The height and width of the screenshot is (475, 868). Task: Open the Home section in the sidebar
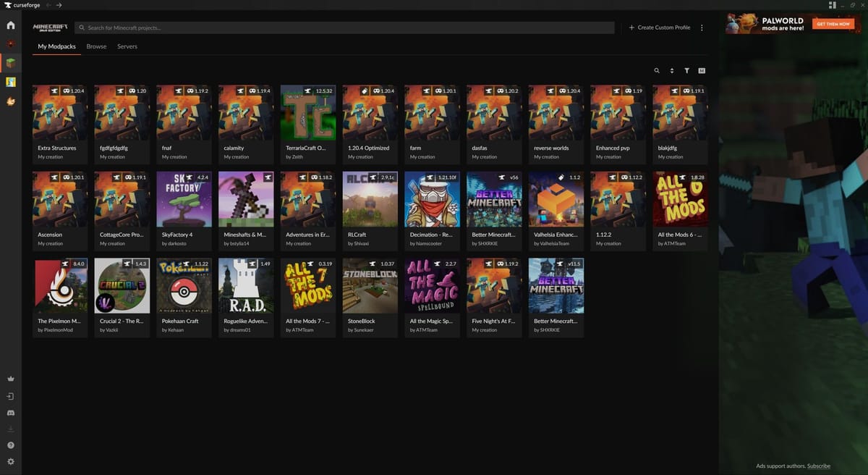tap(10, 24)
